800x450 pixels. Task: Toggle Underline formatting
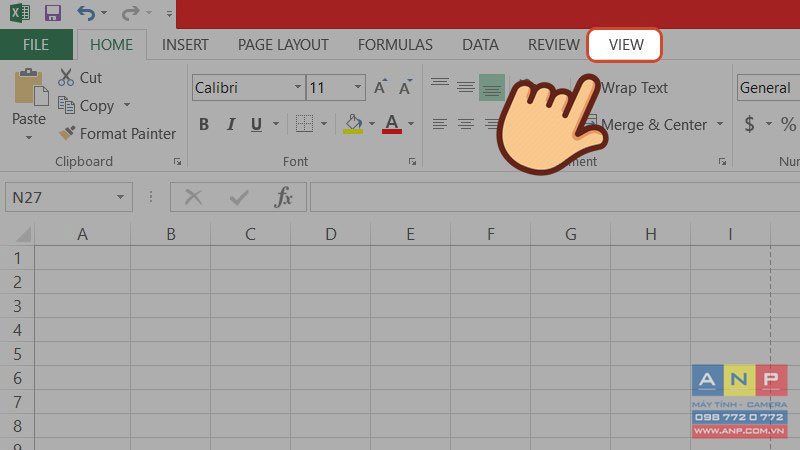pyautogui.click(x=256, y=124)
